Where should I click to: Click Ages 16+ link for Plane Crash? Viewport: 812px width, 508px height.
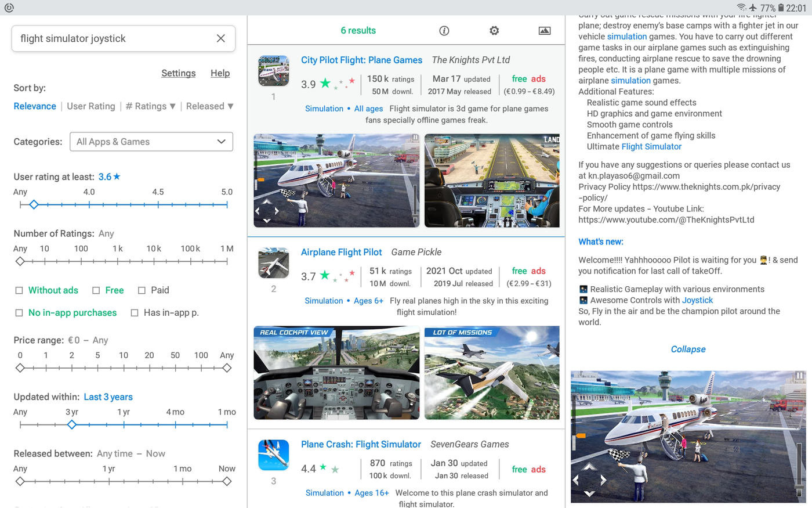(x=372, y=493)
